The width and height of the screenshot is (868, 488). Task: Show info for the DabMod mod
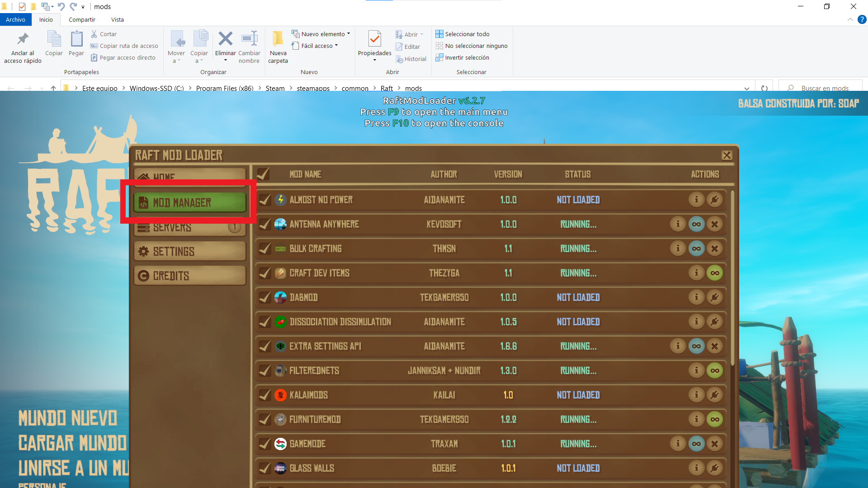coord(696,297)
